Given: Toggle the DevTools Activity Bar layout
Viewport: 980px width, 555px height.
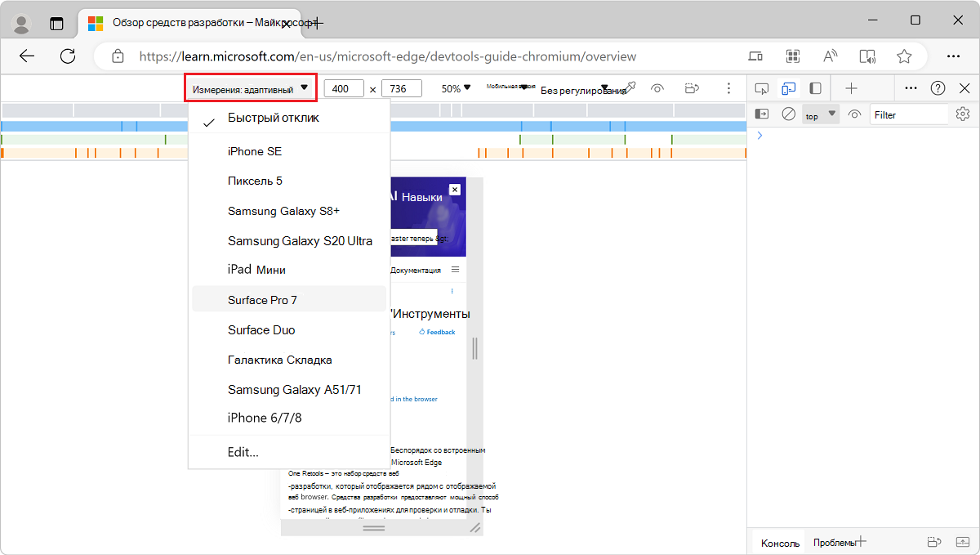Looking at the screenshot, I should point(815,88).
